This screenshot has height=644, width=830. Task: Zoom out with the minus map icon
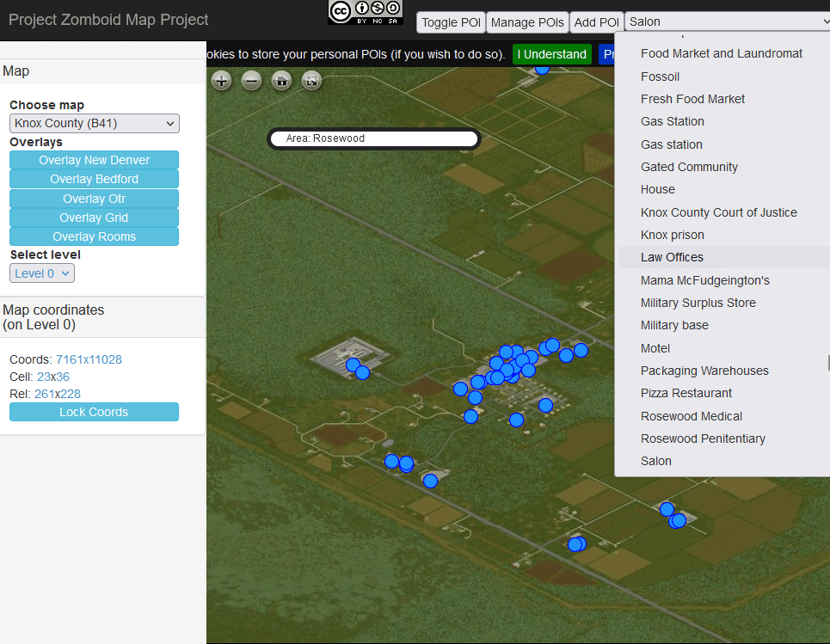(251, 81)
